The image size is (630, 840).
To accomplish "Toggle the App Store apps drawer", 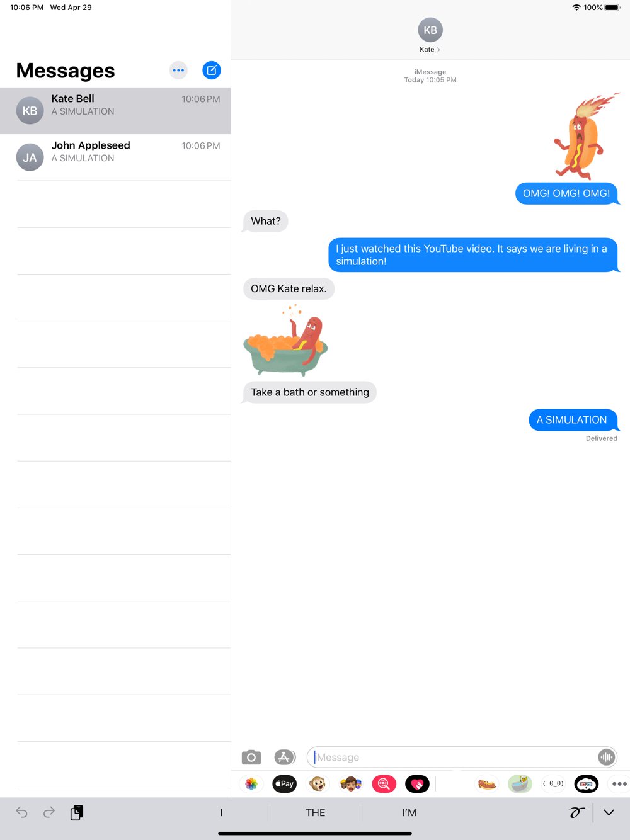I will [285, 757].
